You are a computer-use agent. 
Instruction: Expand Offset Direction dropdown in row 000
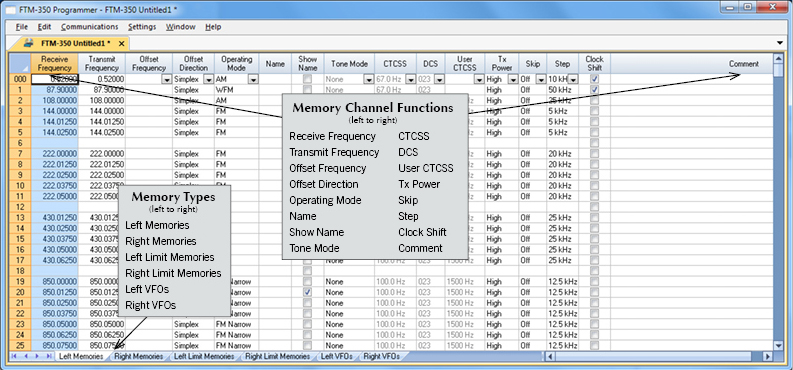point(208,79)
